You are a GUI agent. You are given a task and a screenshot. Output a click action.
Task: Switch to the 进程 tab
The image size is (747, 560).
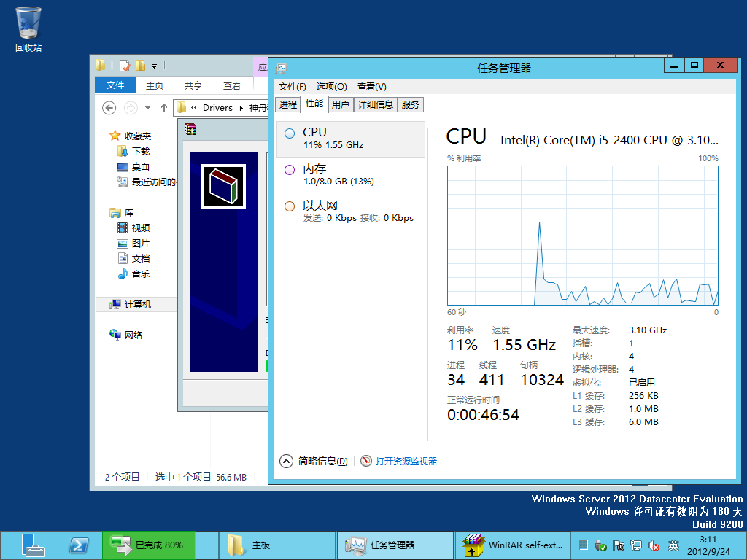(287, 105)
